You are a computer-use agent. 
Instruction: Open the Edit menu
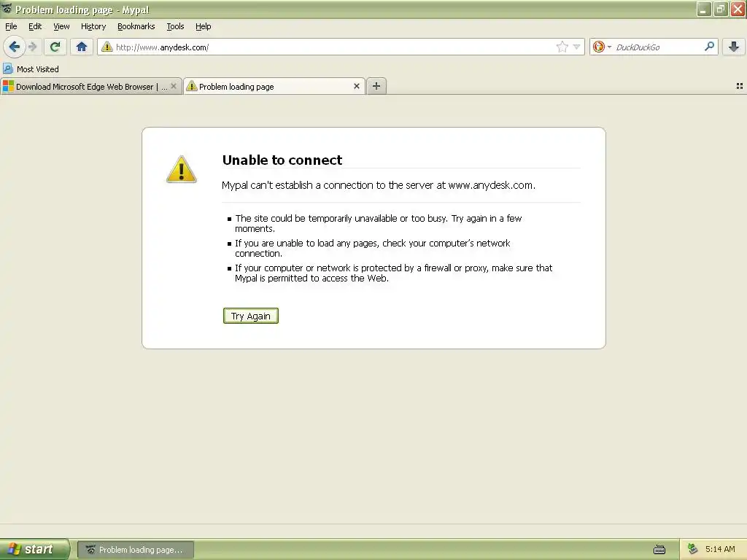pyautogui.click(x=35, y=26)
